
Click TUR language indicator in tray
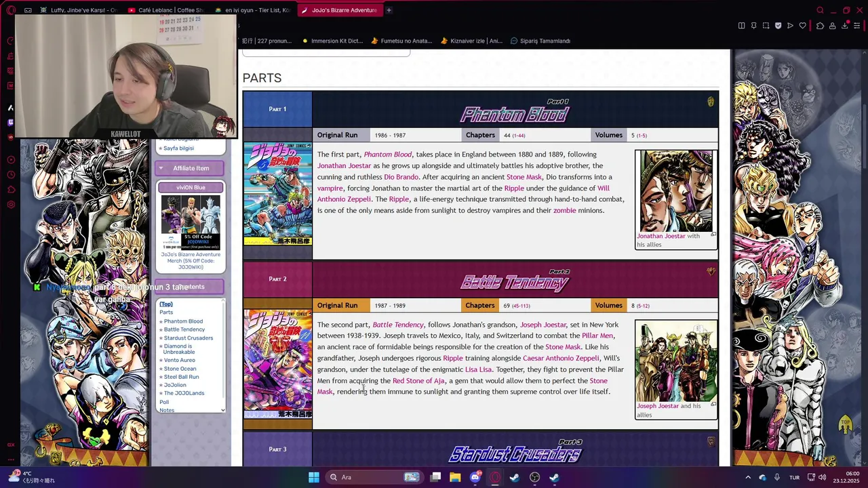794,477
